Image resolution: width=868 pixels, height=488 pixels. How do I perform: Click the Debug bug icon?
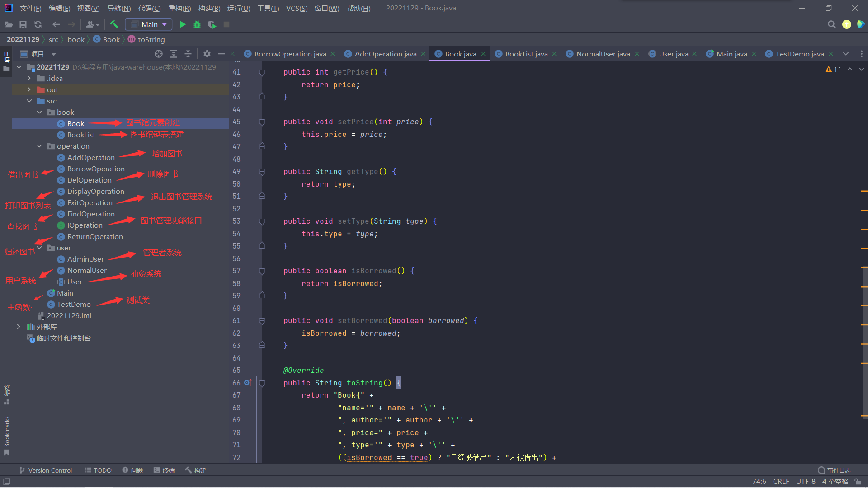point(197,24)
